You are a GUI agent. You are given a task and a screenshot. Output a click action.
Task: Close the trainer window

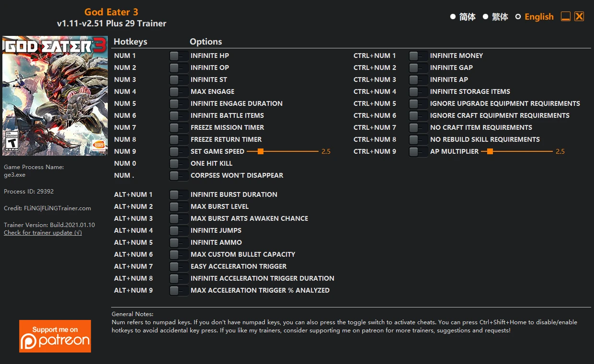click(579, 17)
